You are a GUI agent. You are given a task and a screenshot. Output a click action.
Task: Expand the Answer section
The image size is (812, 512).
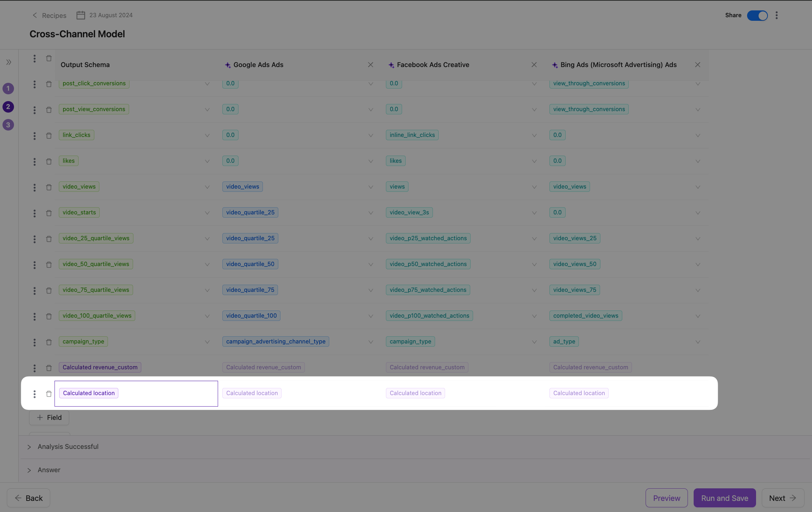[29, 470]
